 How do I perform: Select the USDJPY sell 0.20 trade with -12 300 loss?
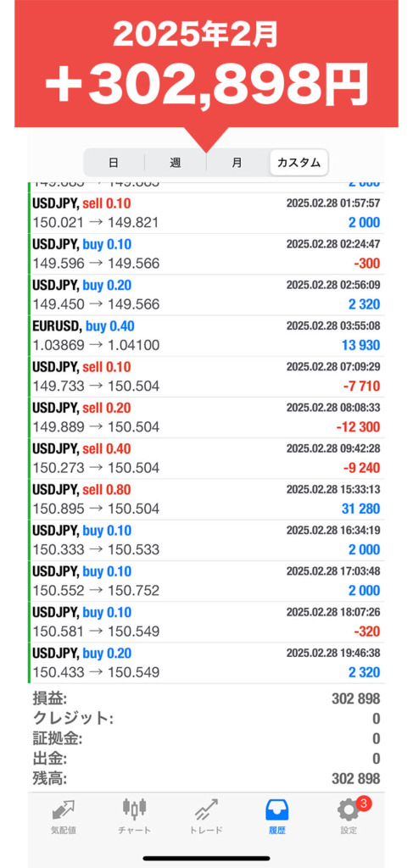click(x=206, y=418)
